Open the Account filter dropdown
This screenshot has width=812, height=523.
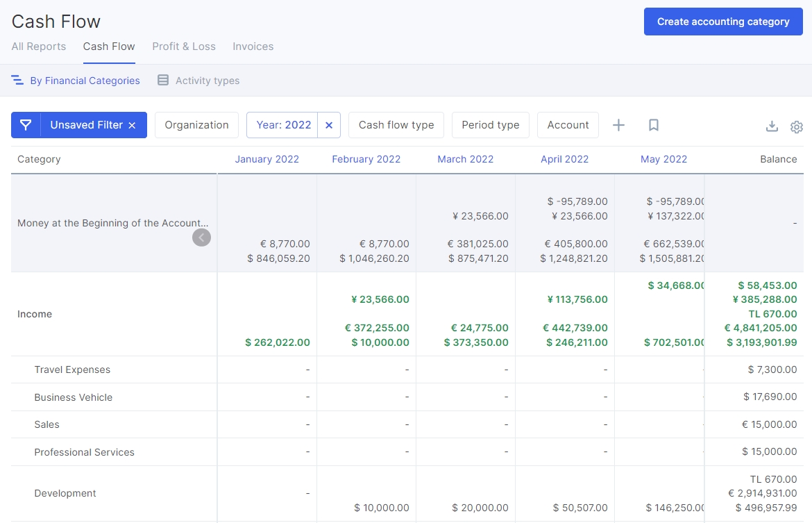click(568, 125)
